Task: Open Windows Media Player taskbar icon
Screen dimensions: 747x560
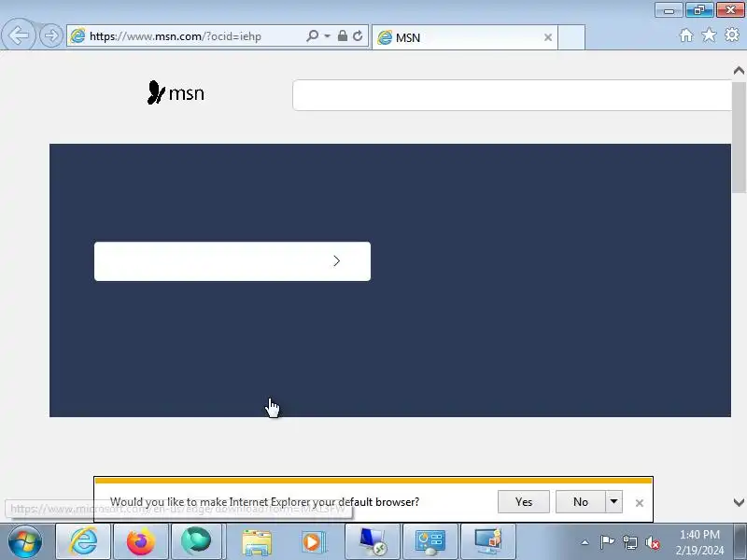Action: click(x=314, y=541)
